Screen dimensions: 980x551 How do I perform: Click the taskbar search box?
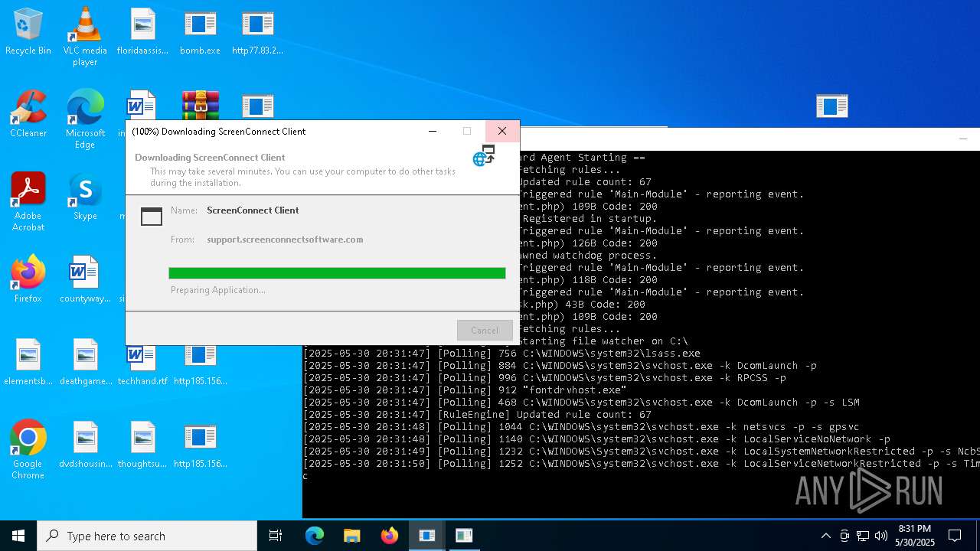147,536
